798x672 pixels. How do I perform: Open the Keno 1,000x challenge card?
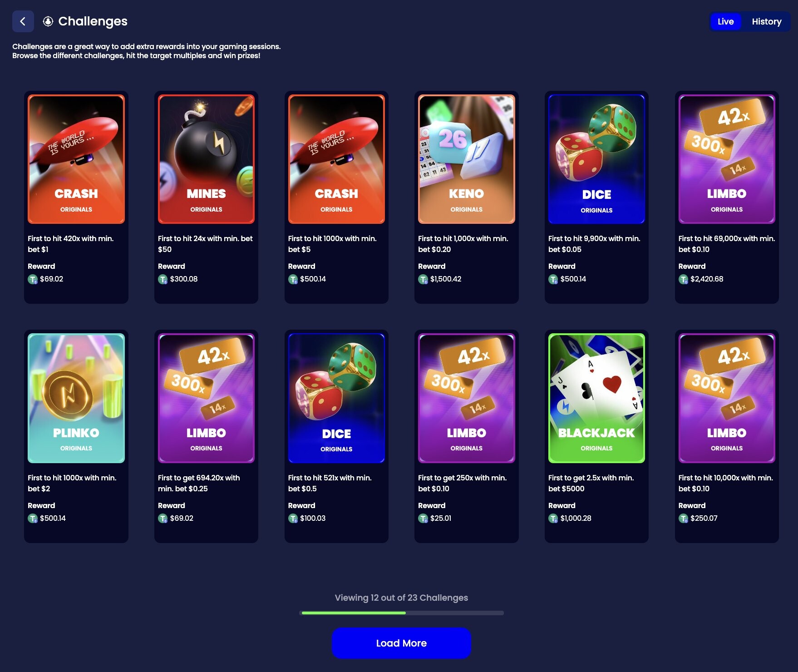point(466,198)
